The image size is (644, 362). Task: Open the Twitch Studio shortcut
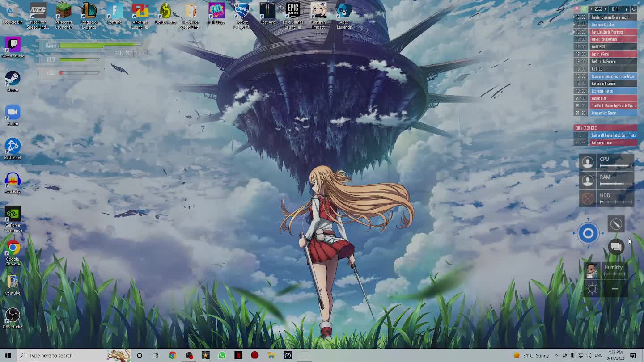[x=13, y=47]
